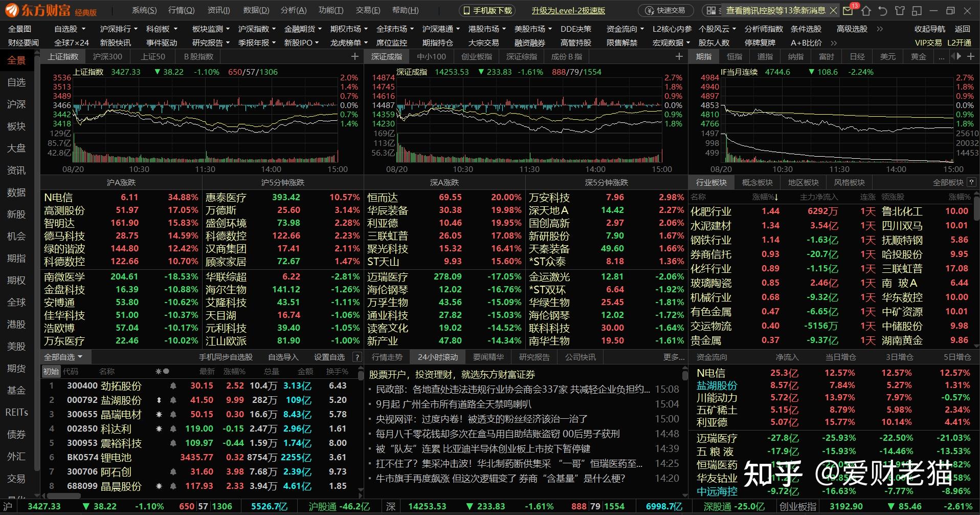Select the 概念板块 tab
This screenshot has width=980, height=515.
point(757,182)
